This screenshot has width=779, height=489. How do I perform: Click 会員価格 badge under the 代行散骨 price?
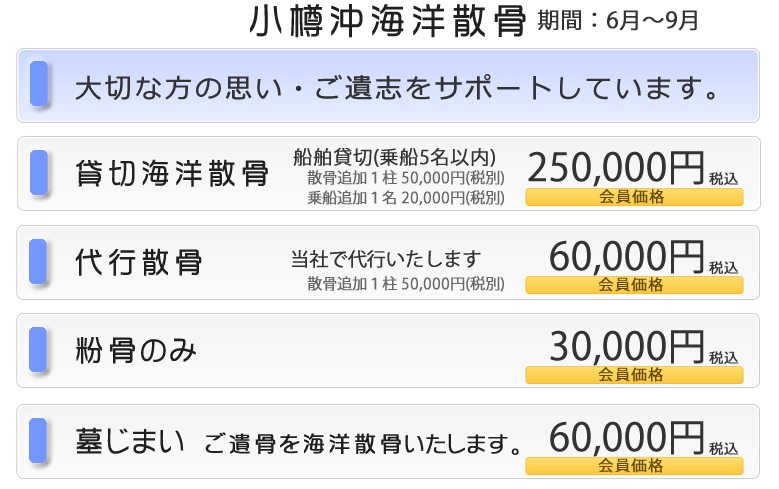[x=634, y=285]
